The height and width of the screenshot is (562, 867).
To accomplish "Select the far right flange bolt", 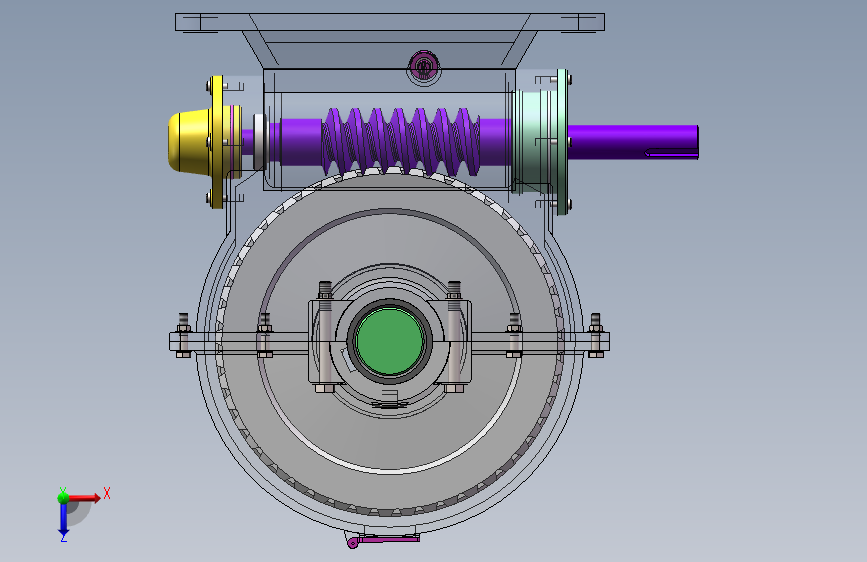I will [x=596, y=335].
